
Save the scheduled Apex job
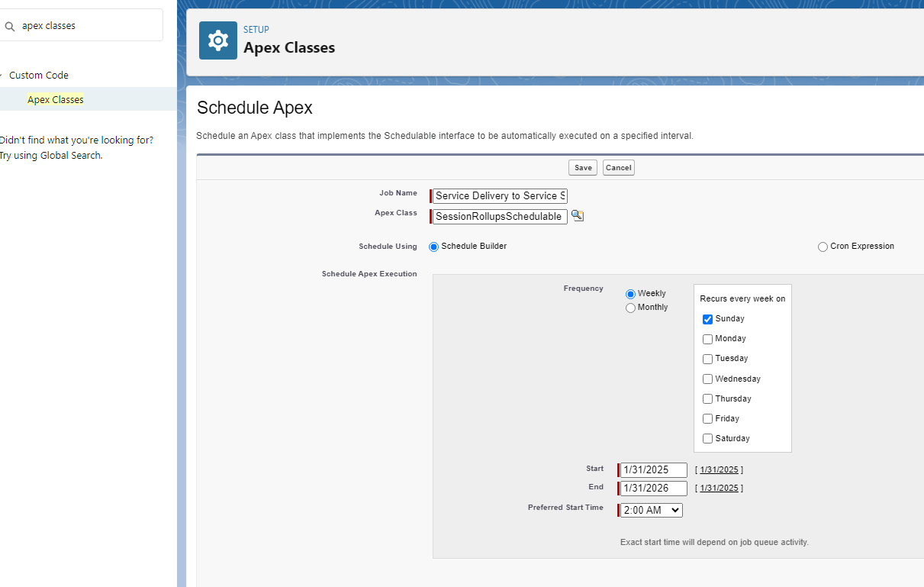click(583, 168)
